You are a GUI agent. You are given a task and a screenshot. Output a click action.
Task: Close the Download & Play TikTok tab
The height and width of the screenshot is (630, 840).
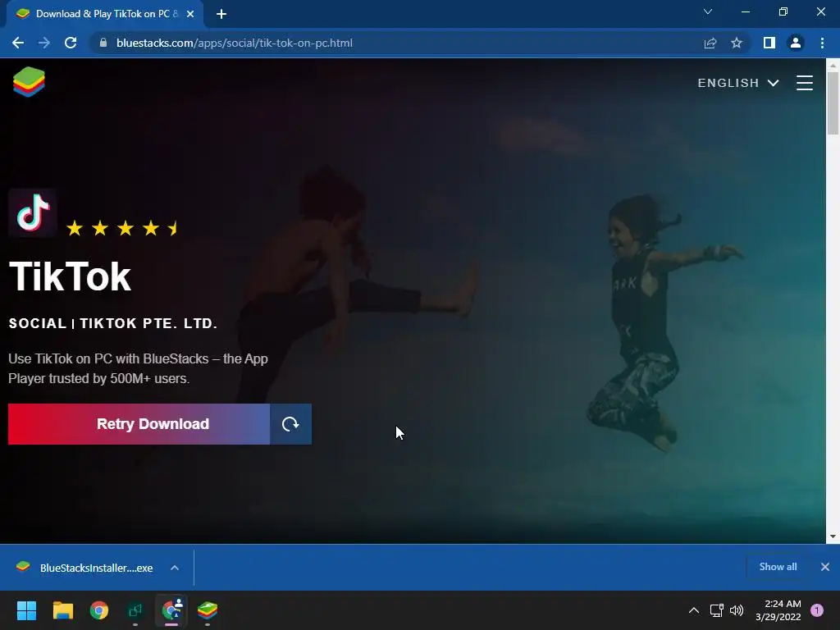(x=190, y=14)
